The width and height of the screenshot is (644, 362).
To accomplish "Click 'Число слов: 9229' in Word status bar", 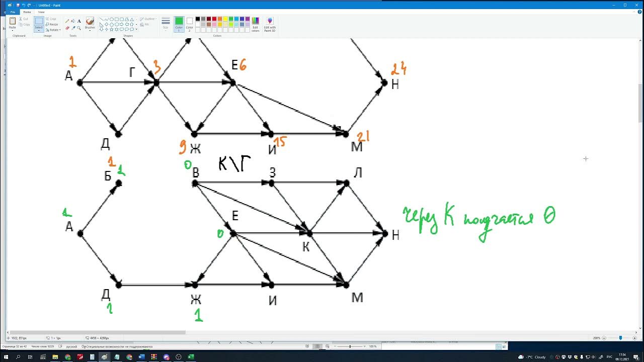I will pos(42,346).
